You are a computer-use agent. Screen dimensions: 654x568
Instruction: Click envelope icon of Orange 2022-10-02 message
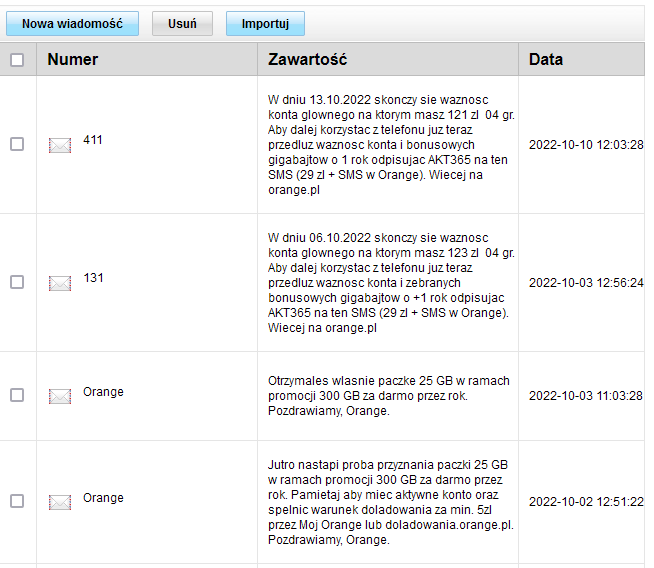(x=60, y=502)
